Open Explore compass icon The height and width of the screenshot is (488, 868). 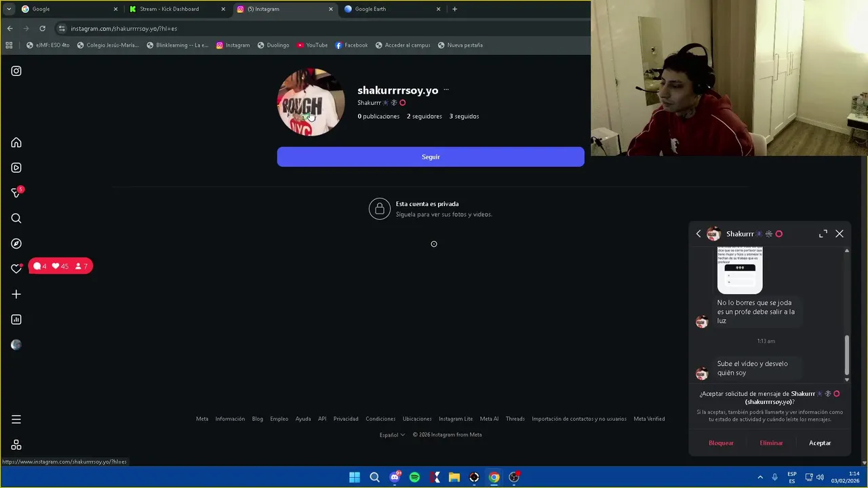pos(16,243)
